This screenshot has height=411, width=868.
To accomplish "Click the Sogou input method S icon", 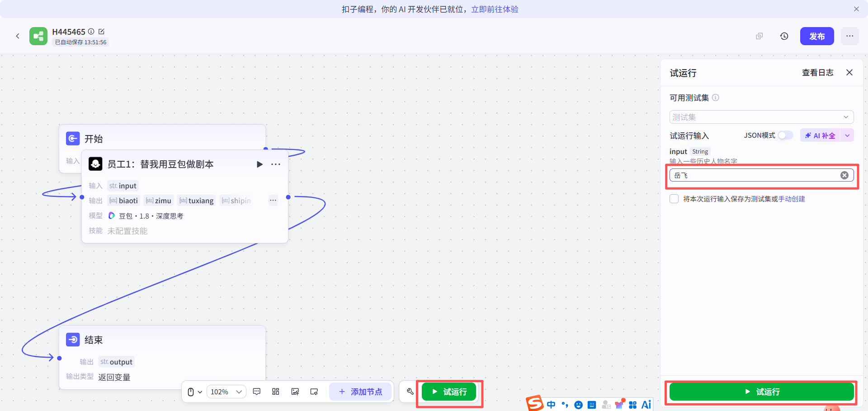I will [535, 403].
